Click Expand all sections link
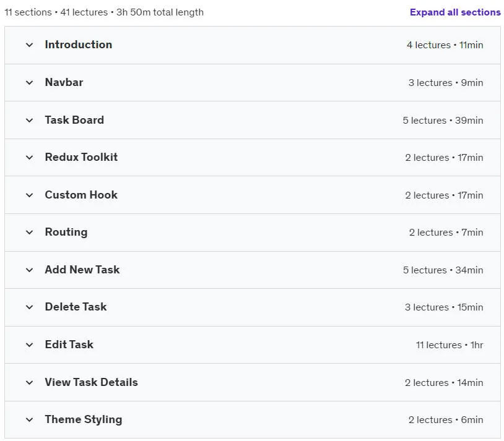This screenshot has width=504, height=441. click(455, 12)
